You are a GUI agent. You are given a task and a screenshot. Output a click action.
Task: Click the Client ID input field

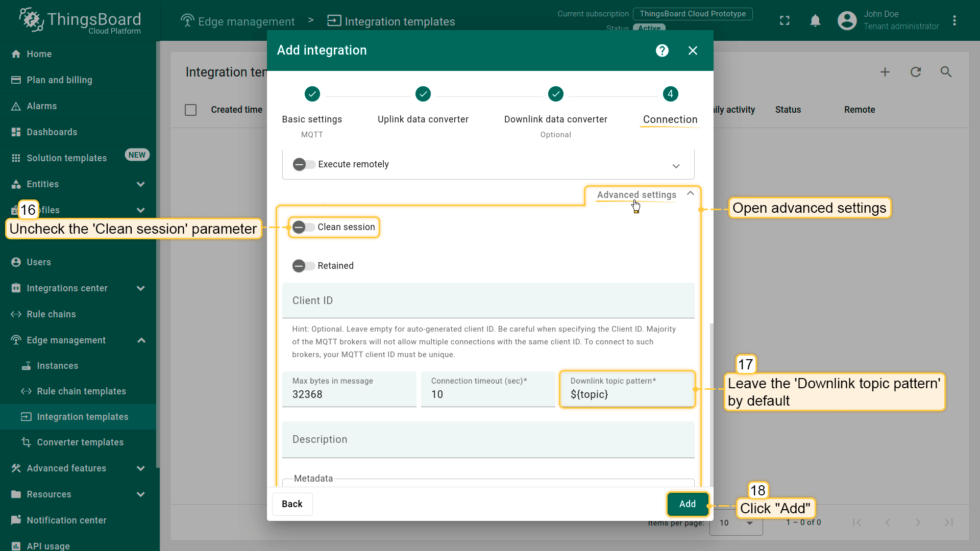click(487, 301)
